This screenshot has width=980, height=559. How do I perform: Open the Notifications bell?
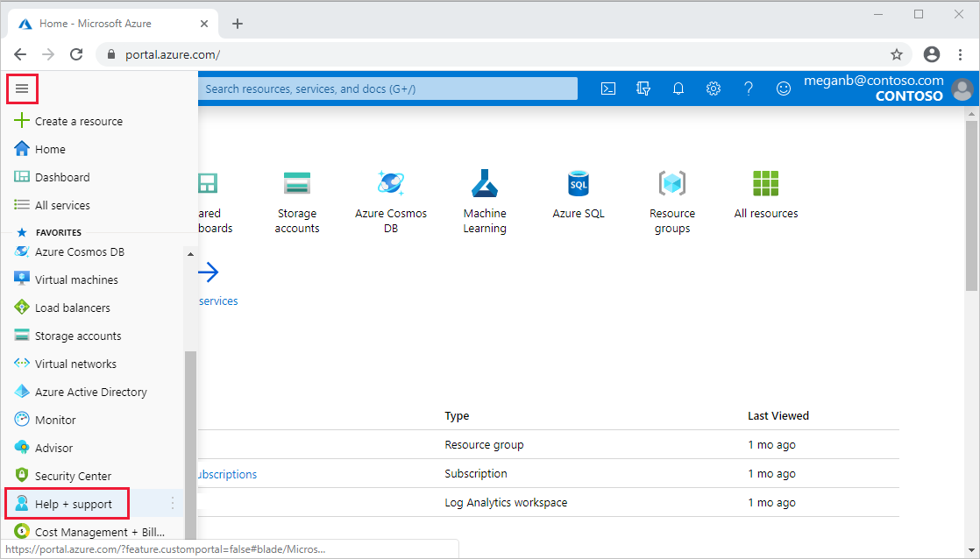point(678,88)
